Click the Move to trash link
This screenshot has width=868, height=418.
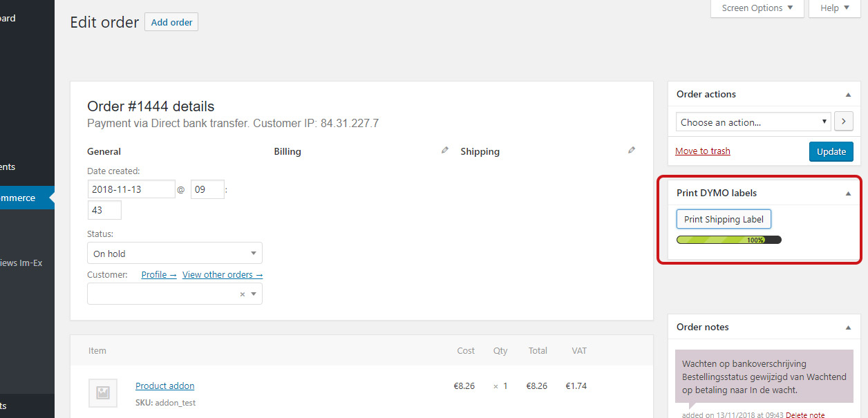pos(703,151)
